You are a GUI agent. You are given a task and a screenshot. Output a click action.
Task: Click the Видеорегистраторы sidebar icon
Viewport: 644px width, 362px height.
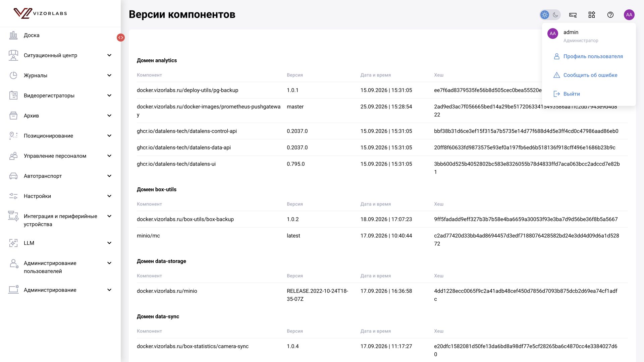(x=13, y=96)
